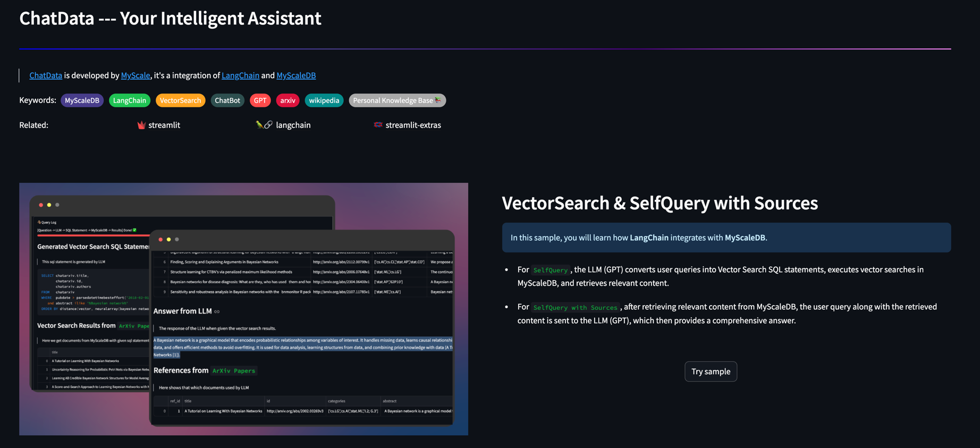Open the streamlit related mention
980x448 pixels.
click(164, 125)
